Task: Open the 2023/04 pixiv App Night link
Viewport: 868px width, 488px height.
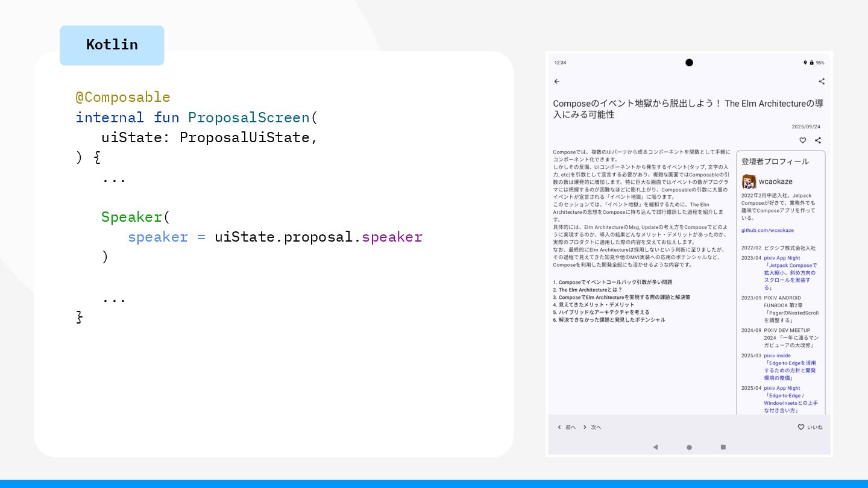Action: [782, 258]
